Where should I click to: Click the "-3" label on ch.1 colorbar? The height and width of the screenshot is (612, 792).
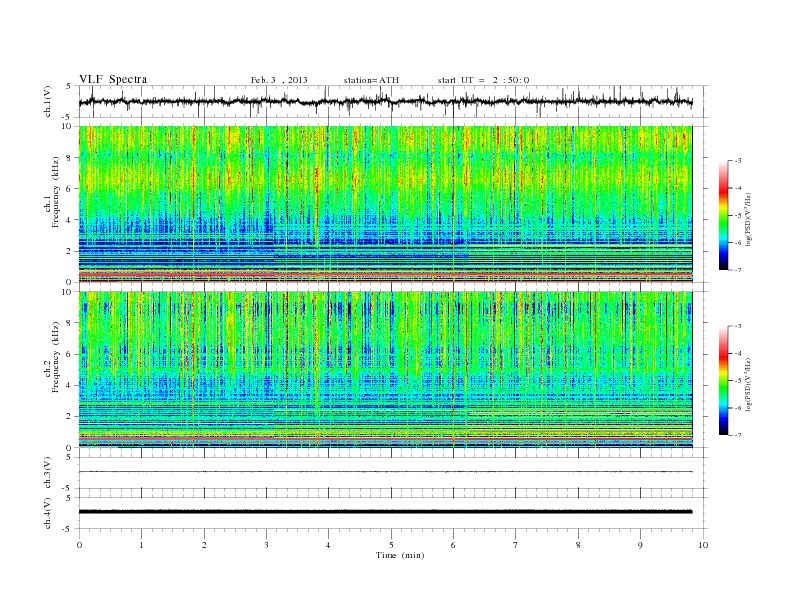pyautogui.click(x=738, y=161)
